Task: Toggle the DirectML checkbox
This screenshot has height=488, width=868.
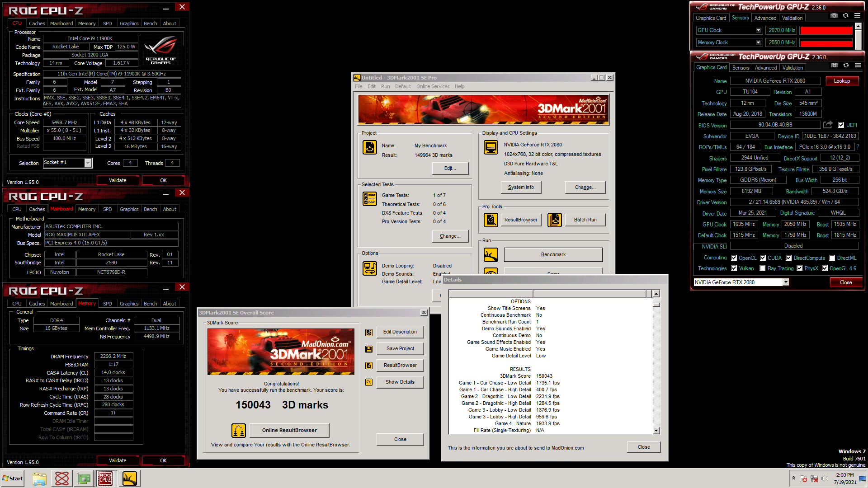Action: click(x=832, y=258)
